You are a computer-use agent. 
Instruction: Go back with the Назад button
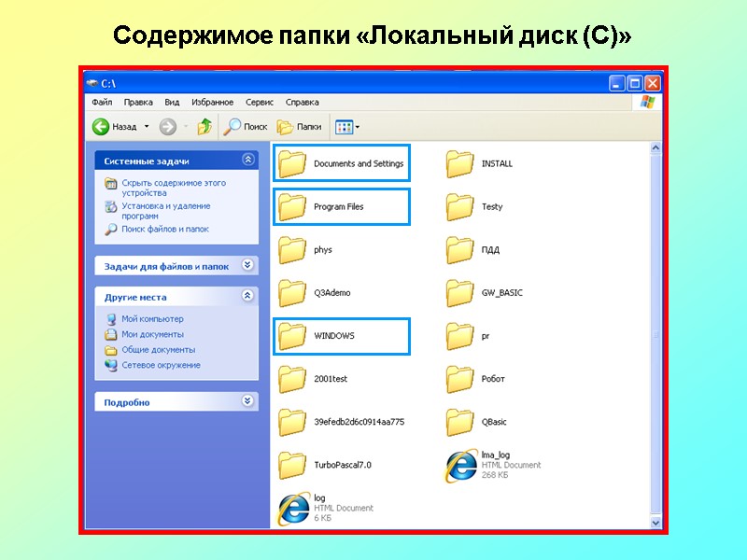(x=114, y=127)
